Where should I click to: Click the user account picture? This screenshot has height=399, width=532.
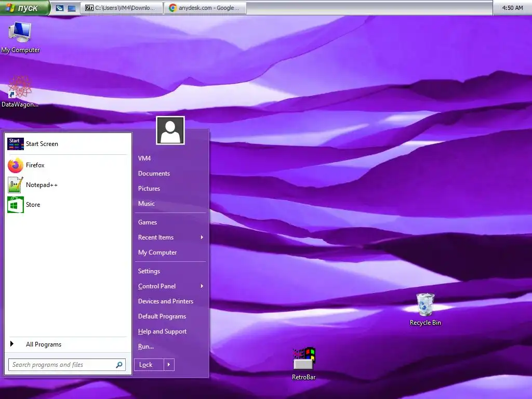pos(170,130)
